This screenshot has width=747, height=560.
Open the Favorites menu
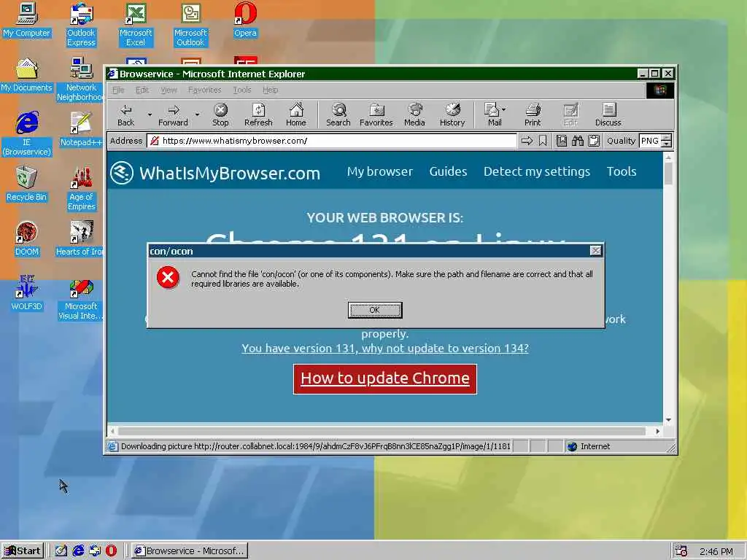pyautogui.click(x=204, y=90)
